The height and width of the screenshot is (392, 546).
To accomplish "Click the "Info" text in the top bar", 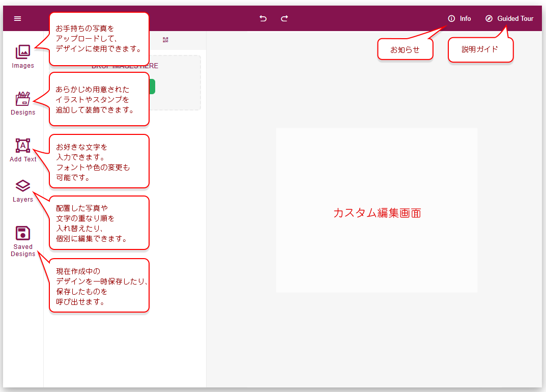I will tap(465, 18).
